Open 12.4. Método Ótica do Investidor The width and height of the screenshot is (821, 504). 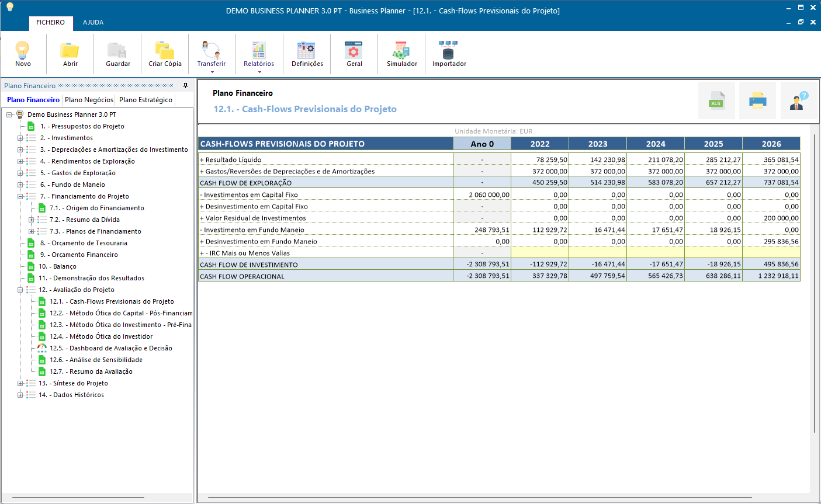tap(101, 336)
